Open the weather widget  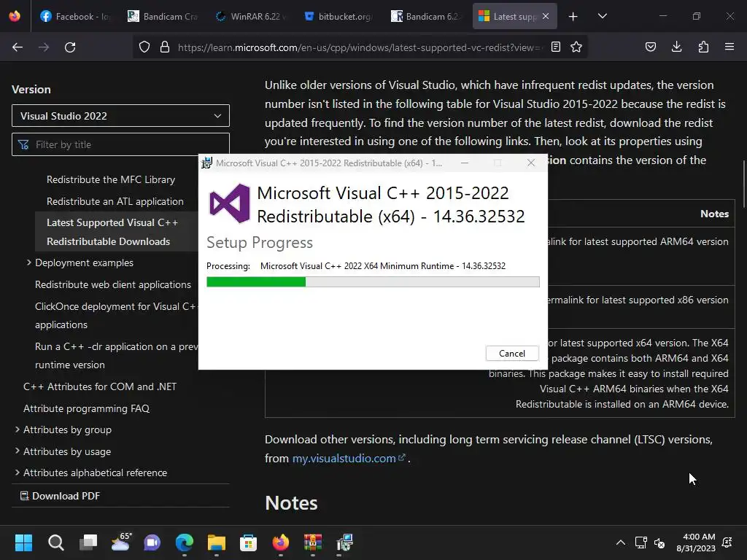coord(120,542)
